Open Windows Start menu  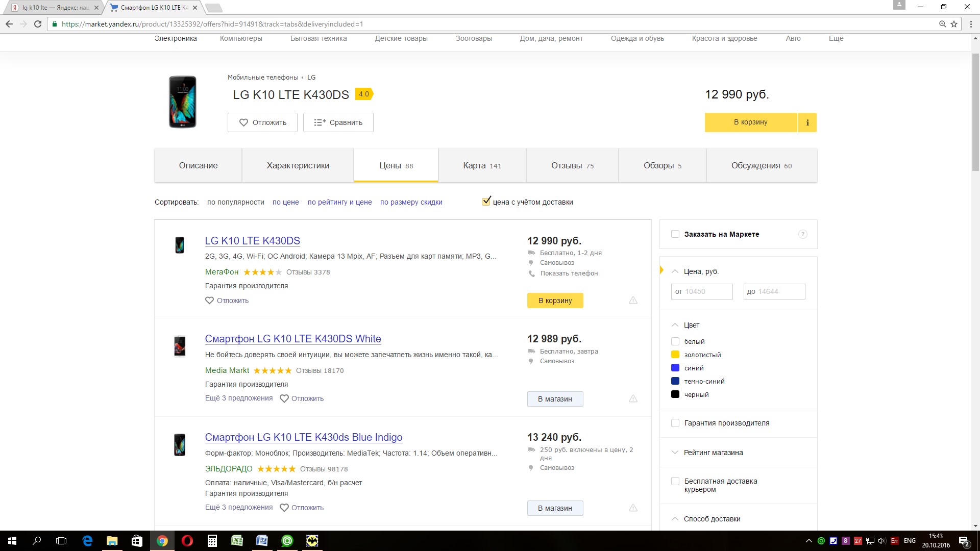12,541
